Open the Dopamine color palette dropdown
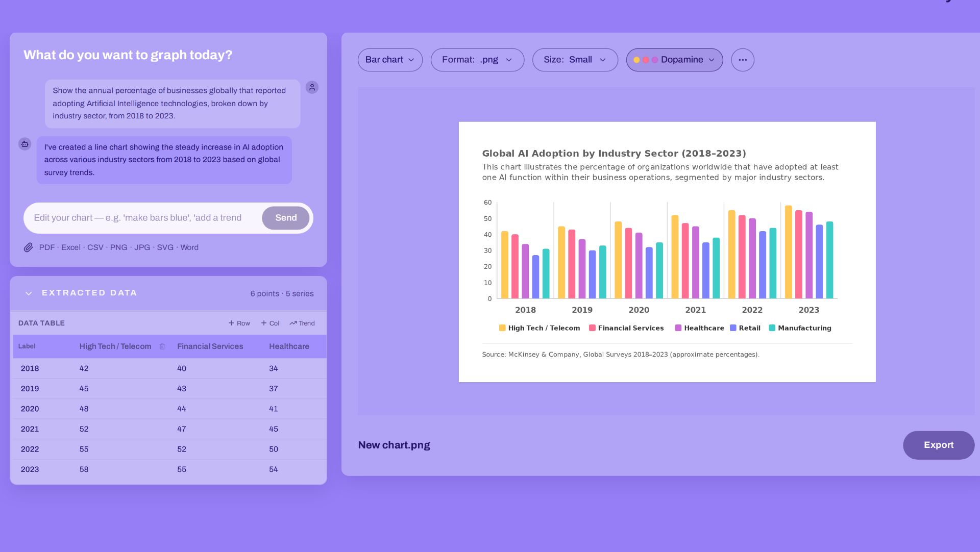 (x=674, y=60)
